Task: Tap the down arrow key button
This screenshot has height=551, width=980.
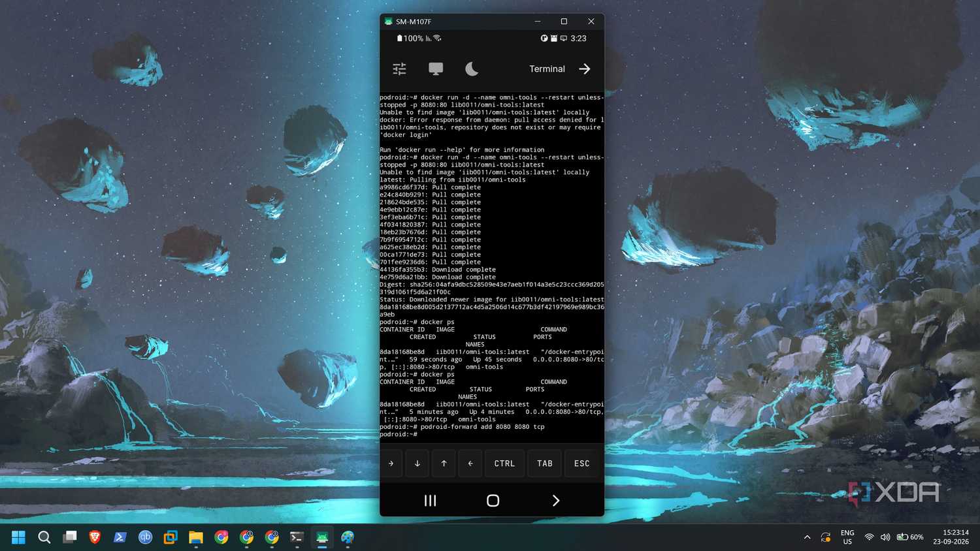Action: point(417,464)
